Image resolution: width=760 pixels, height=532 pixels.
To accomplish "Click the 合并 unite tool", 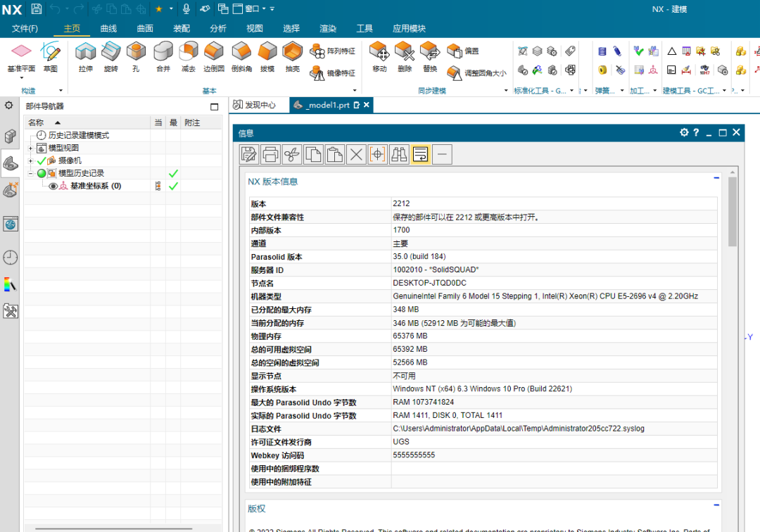I will point(163,57).
